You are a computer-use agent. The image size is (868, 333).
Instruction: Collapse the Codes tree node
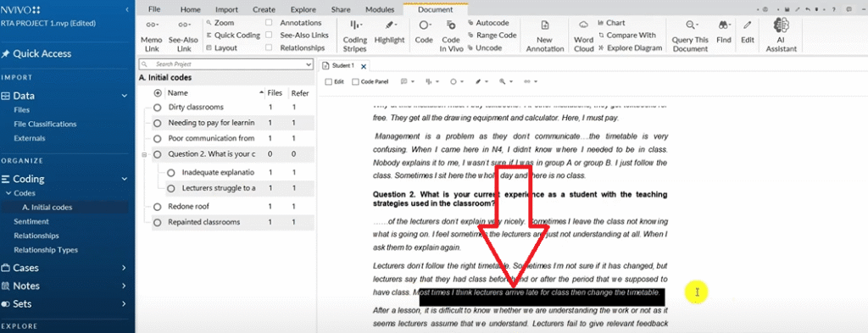coord(8,193)
